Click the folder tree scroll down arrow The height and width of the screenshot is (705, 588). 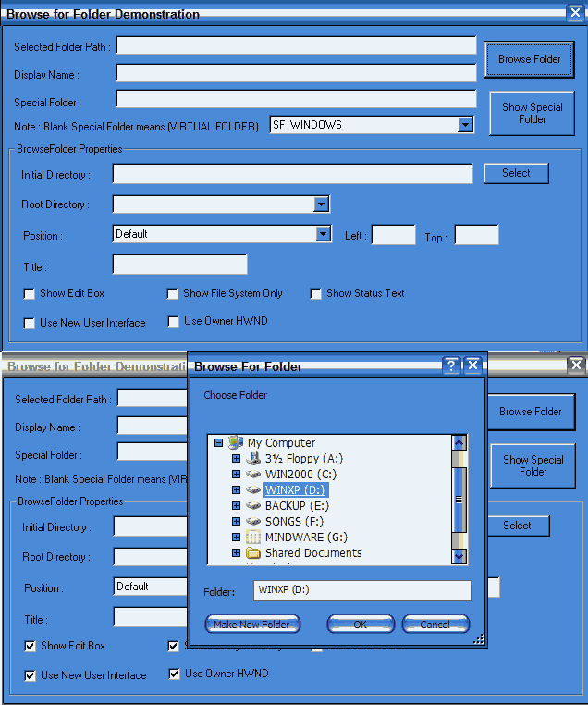[459, 556]
